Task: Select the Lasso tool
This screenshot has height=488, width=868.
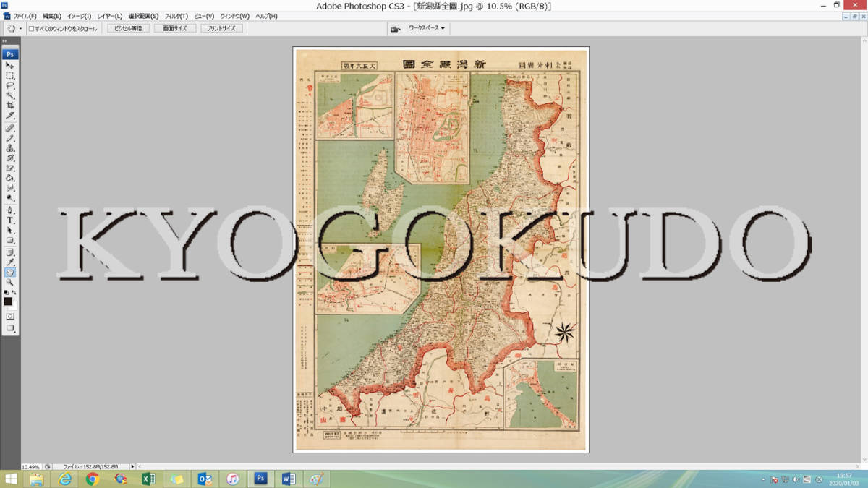Action: coord(10,85)
